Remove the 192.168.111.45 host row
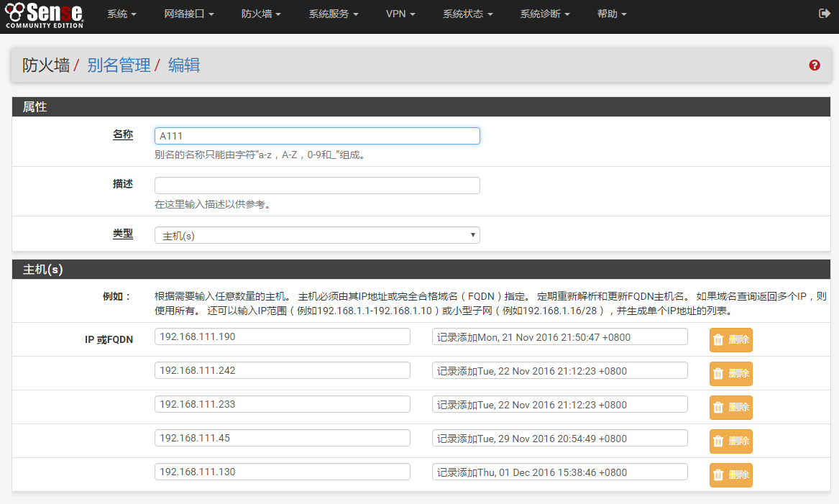Viewport: 839px width, 504px height. click(x=730, y=441)
